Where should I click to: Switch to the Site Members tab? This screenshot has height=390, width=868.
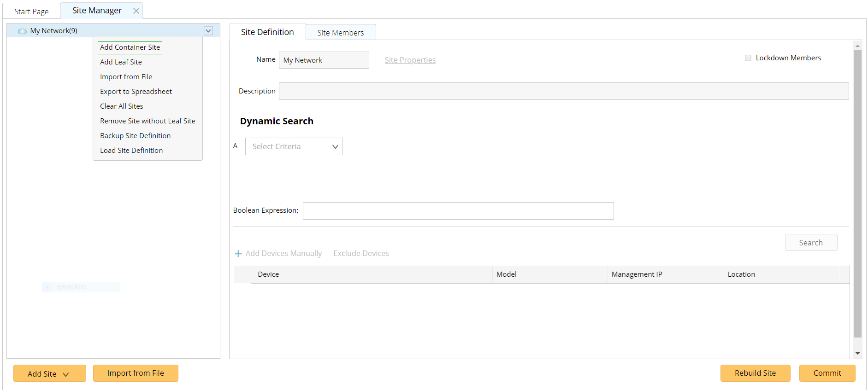340,33
